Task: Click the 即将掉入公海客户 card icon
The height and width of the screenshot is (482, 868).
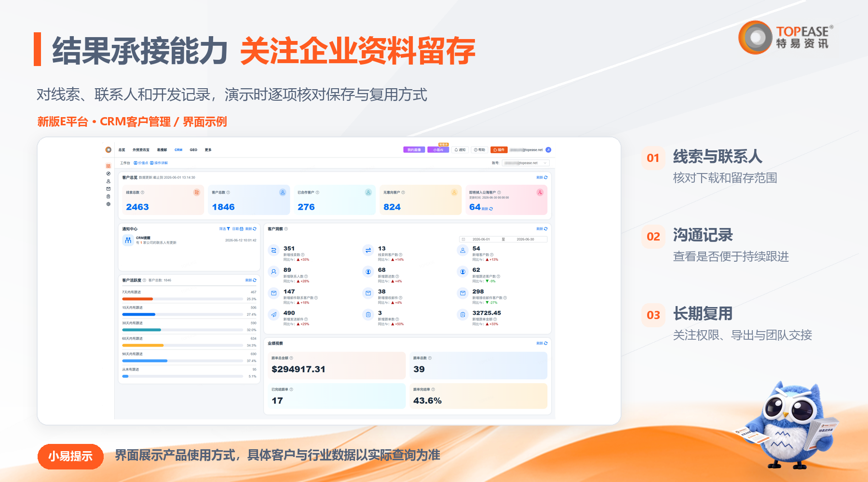Action: pyautogui.click(x=540, y=192)
